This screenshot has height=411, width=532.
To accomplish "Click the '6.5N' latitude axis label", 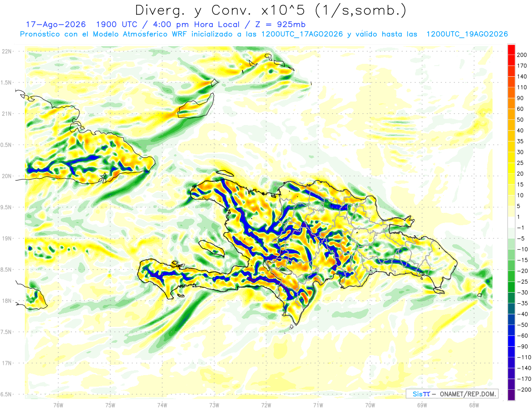I will click(6, 394).
